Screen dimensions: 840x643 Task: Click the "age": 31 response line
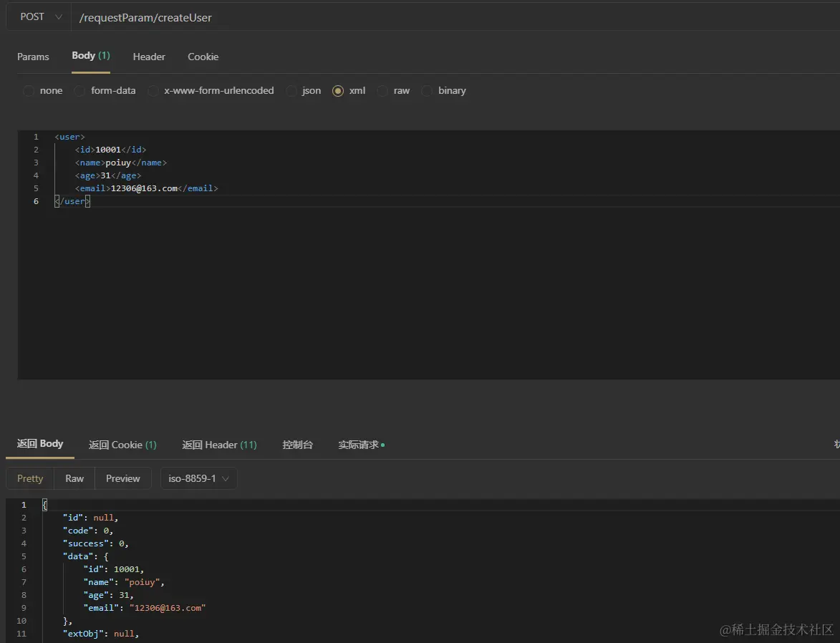(108, 595)
